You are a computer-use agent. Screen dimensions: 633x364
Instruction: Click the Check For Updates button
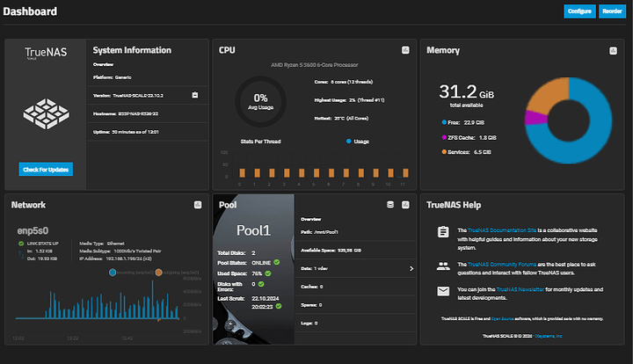tap(45, 169)
